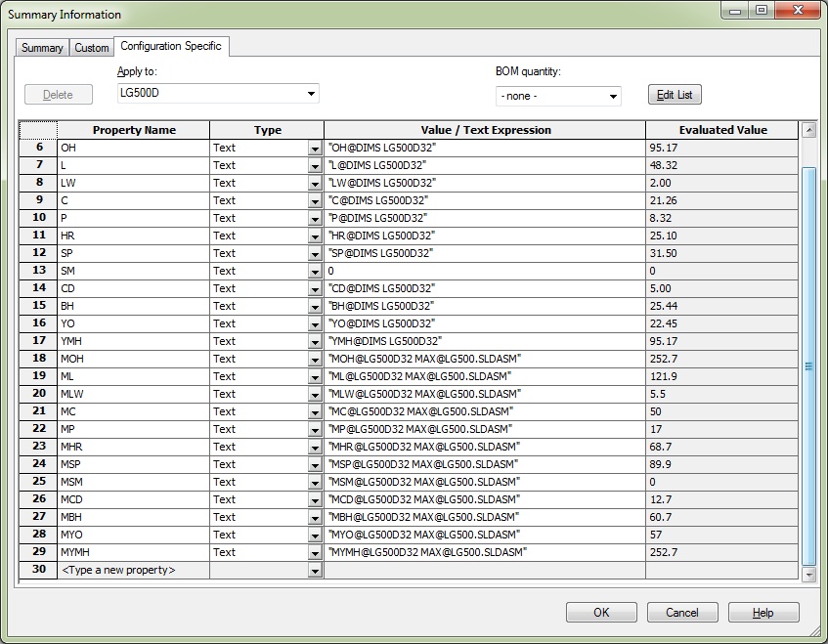Open Help for this dialog
The width and height of the screenshot is (828, 644).
point(763,613)
